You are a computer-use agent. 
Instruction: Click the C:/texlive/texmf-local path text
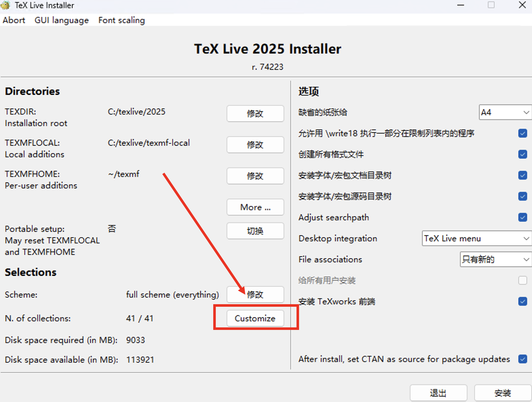pos(149,143)
